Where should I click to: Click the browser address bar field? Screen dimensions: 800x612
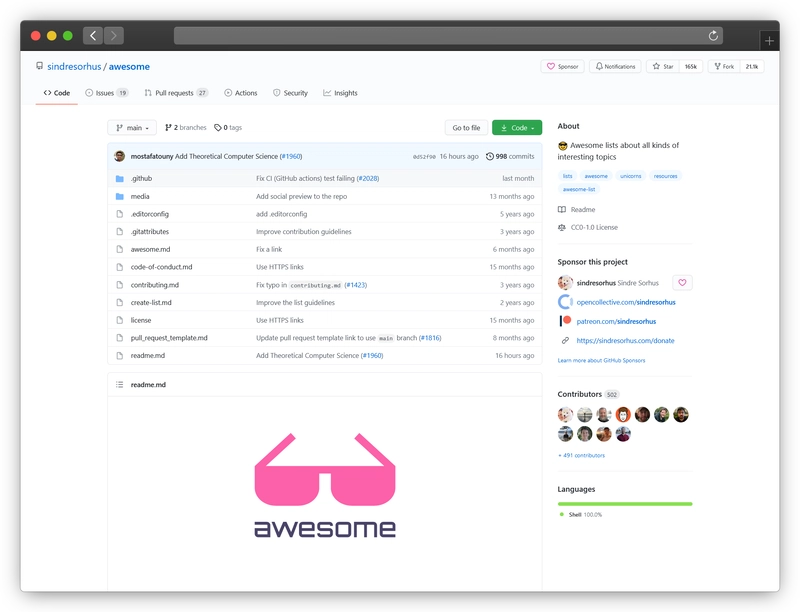448,36
